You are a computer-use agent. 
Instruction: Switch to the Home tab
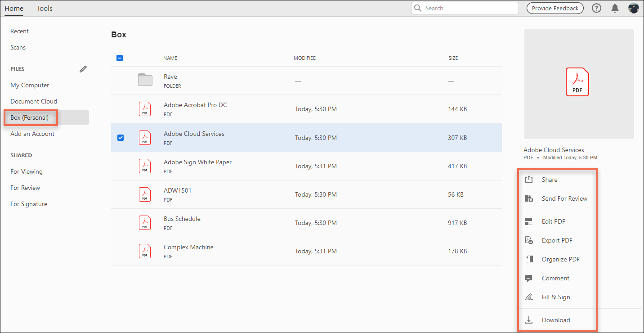[14, 8]
